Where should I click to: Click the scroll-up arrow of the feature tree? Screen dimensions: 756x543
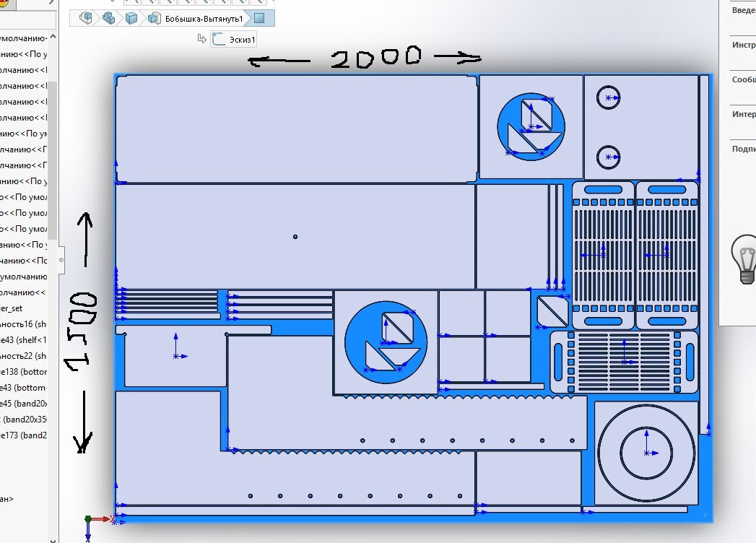tap(53, 36)
